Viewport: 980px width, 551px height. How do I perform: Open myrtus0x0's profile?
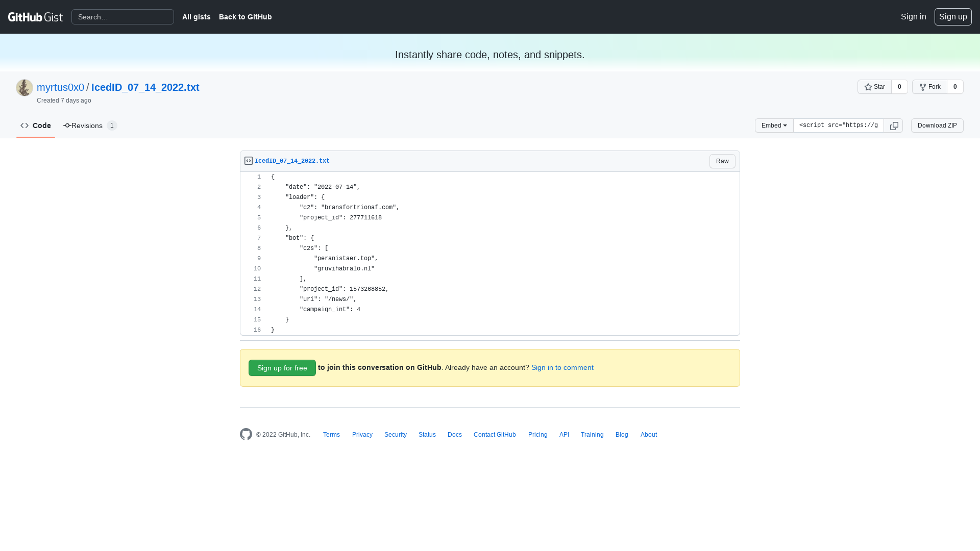(60, 87)
